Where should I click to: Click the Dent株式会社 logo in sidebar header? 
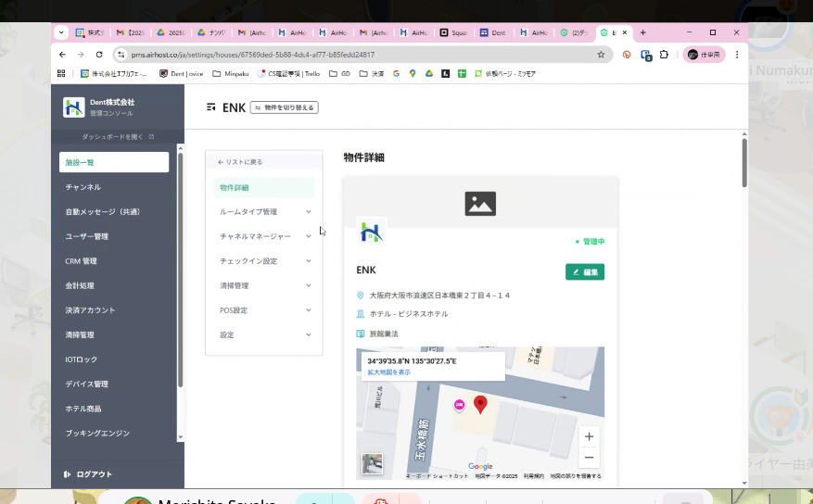point(73,107)
